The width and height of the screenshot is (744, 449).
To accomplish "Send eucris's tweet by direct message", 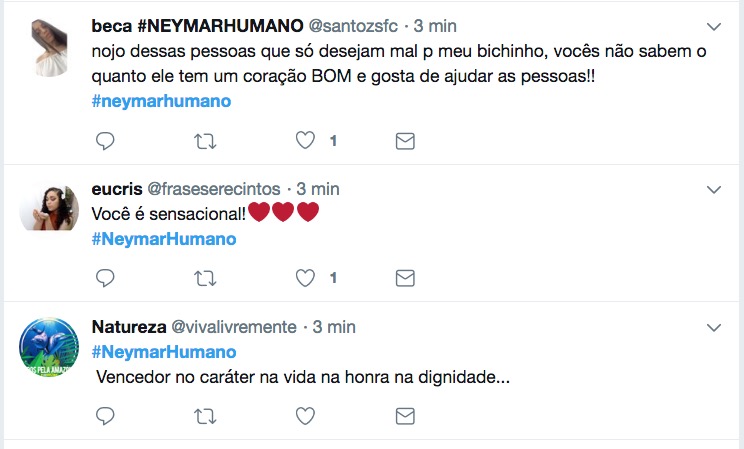I will 405,277.
